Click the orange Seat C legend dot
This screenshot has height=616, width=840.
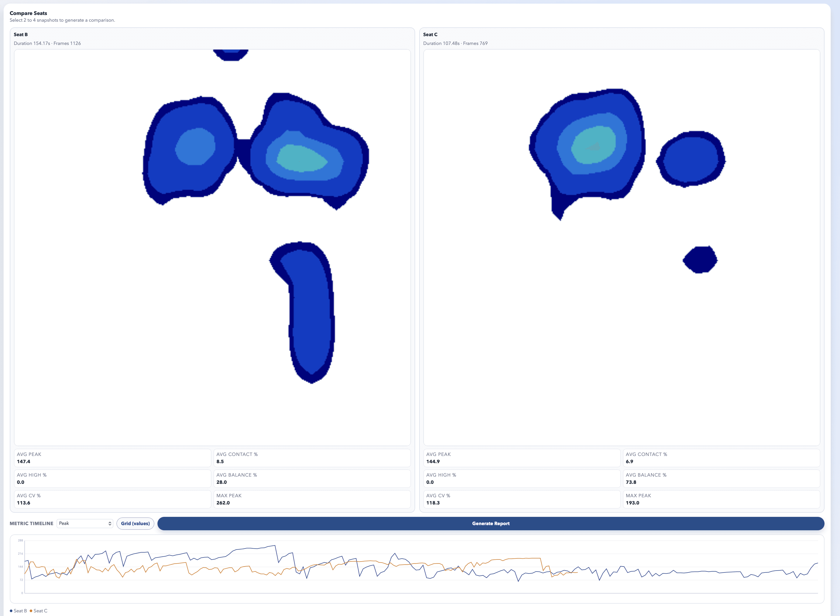(31, 611)
